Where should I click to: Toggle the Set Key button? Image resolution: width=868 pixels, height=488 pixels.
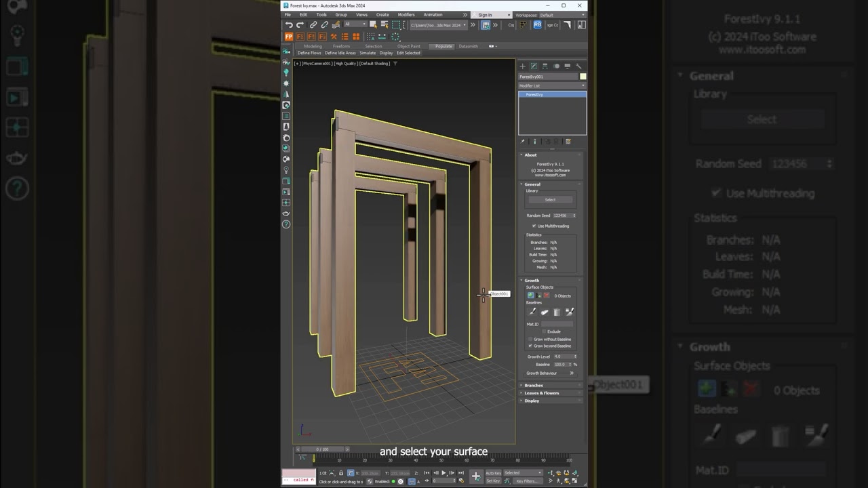pyautogui.click(x=493, y=481)
